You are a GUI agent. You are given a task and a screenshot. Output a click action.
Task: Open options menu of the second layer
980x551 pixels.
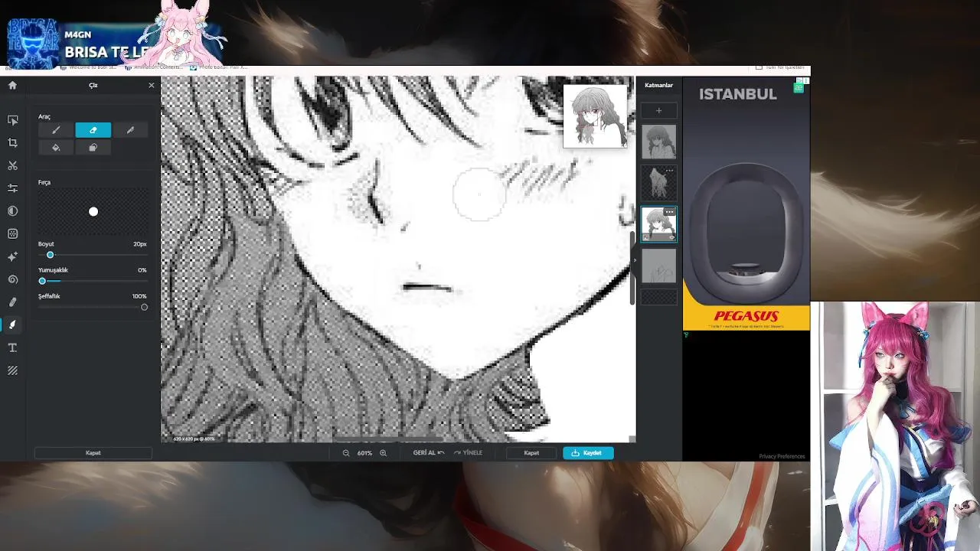click(669, 171)
